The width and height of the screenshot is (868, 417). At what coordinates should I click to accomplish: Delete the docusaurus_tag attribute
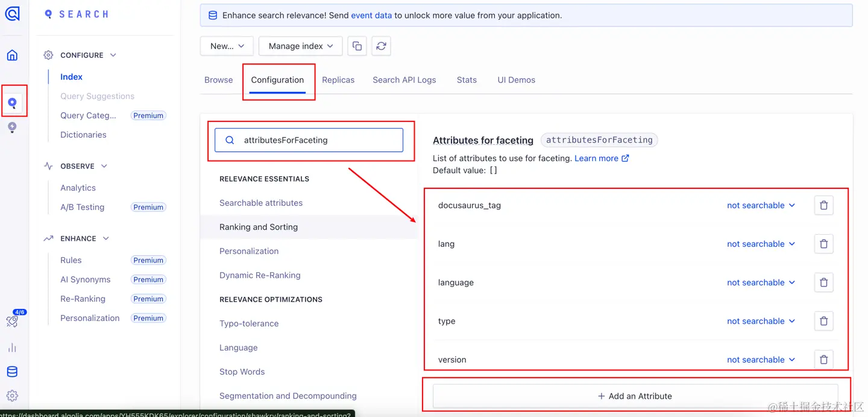pos(823,205)
